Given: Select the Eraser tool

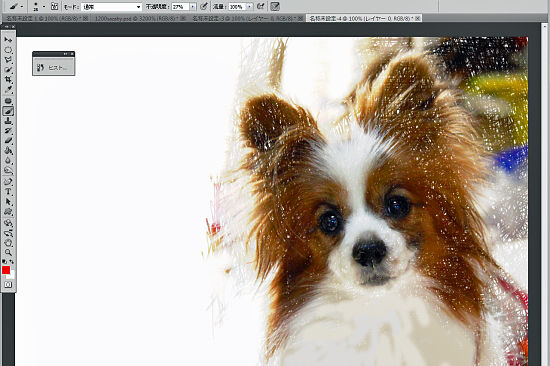Looking at the screenshot, I should point(8,141).
